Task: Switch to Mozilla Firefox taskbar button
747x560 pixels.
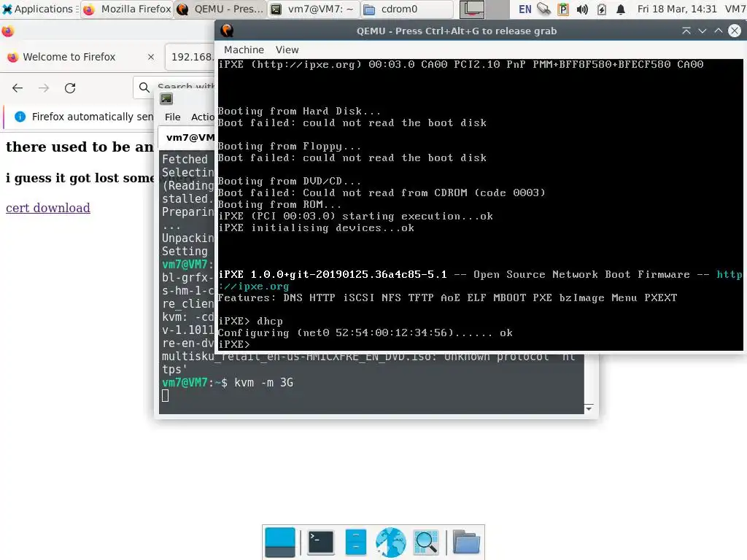Action: point(127,9)
